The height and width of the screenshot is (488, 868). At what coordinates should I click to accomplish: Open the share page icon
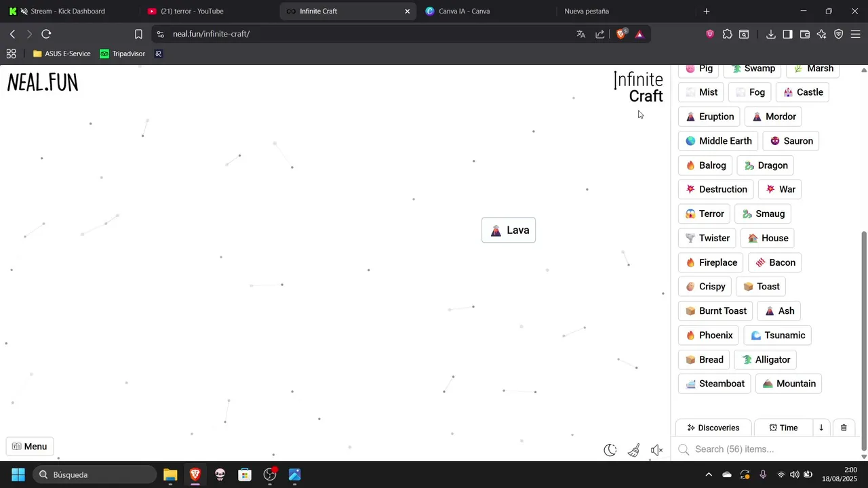click(600, 34)
